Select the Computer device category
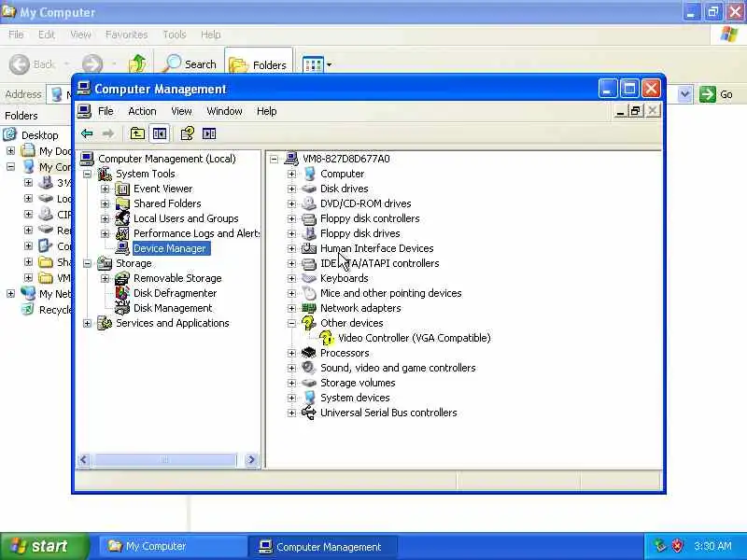 coord(342,174)
